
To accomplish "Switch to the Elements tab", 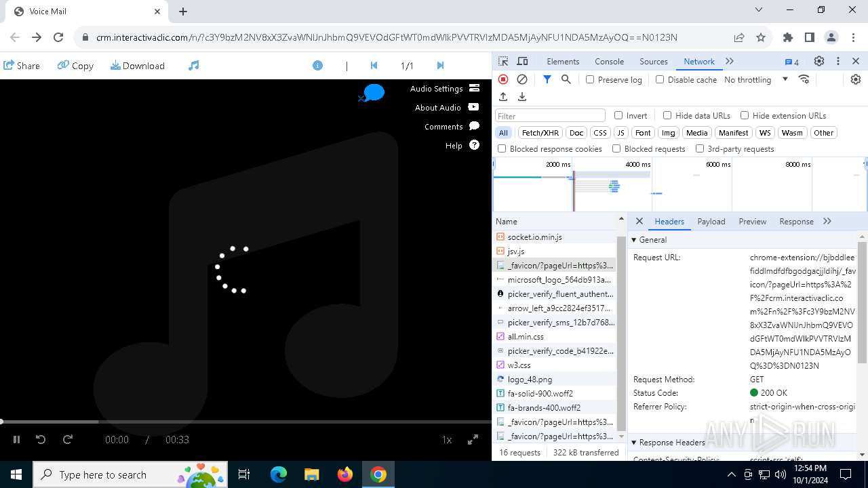I will (563, 62).
